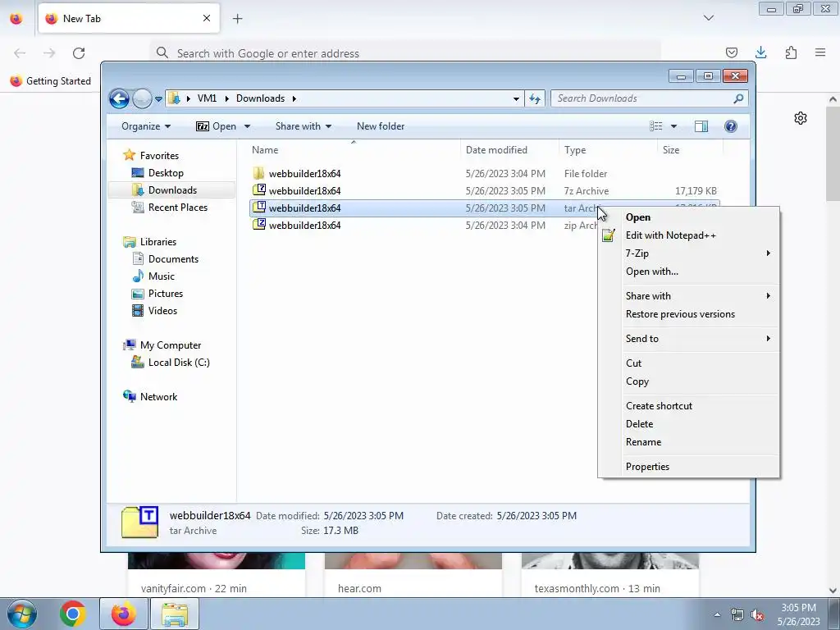840x630 pixels.
Task: Select Libraries in the navigation pane
Action: pyautogui.click(x=158, y=242)
